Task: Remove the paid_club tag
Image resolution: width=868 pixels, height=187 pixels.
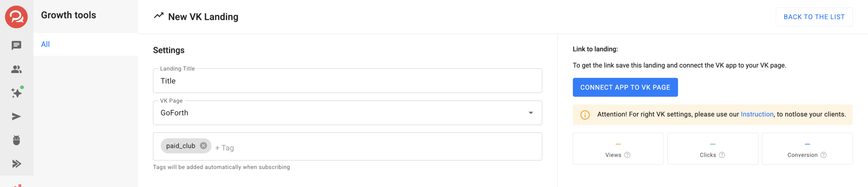Action: [x=203, y=146]
